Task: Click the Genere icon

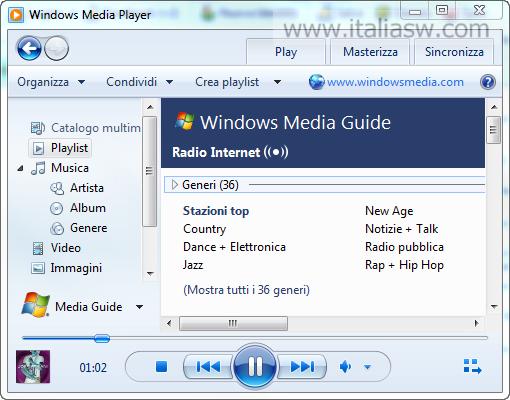Action: click(x=57, y=228)
